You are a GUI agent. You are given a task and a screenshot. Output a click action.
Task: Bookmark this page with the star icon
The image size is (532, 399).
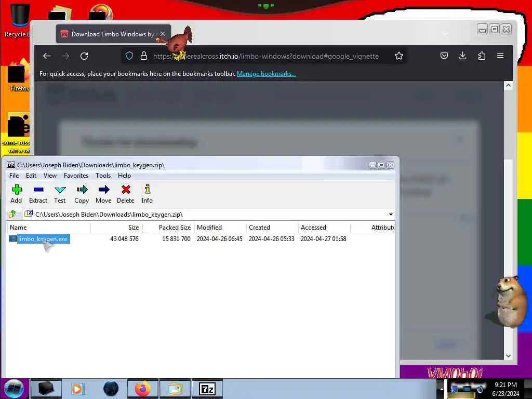tap(399, 56)
